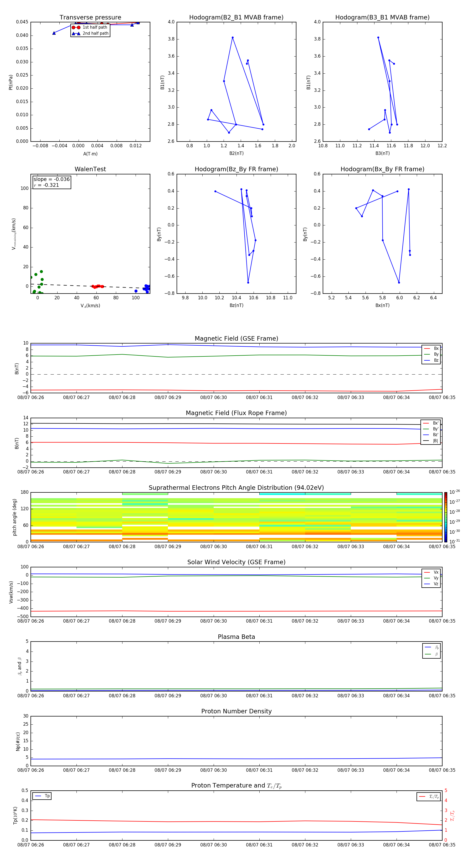
Task: Click the pitch angle distribution colorbar
Action: [x=446, y=517]
